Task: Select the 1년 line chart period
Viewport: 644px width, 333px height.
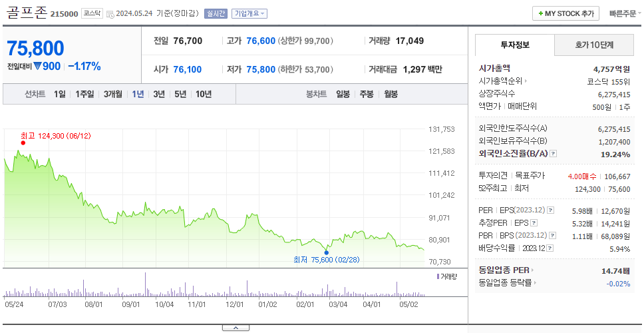Action: point(138,94)
